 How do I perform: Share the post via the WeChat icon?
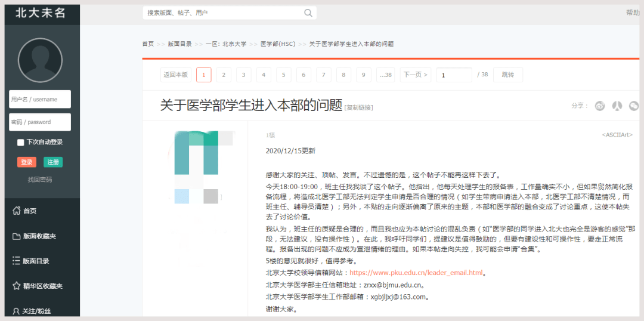pyautogui.click(x=634, y=106)
